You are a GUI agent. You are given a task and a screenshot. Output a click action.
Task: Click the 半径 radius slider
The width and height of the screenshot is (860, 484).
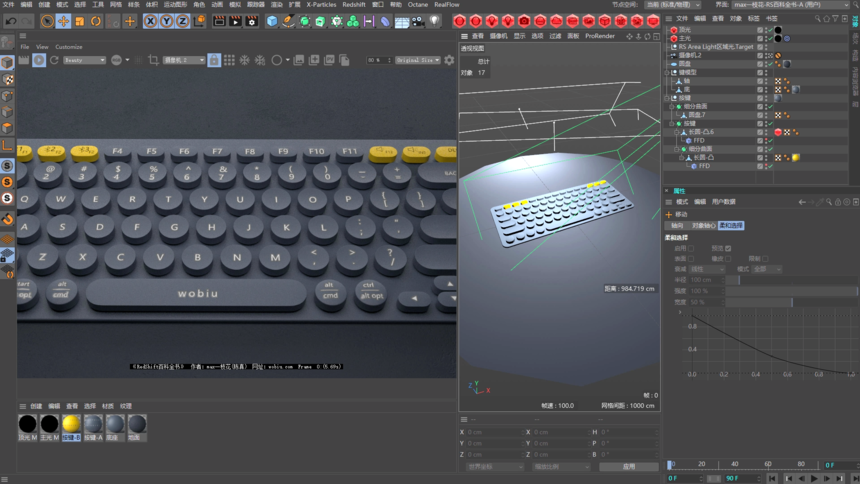[791, 280]
